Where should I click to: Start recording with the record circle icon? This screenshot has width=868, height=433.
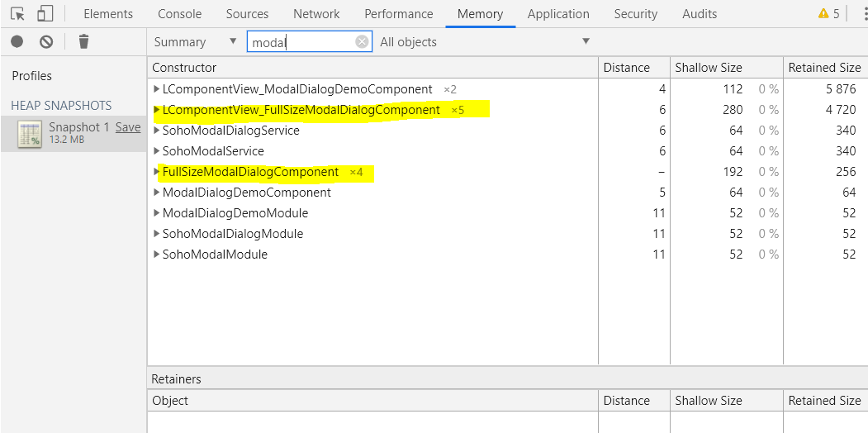[x=17, y=41]
